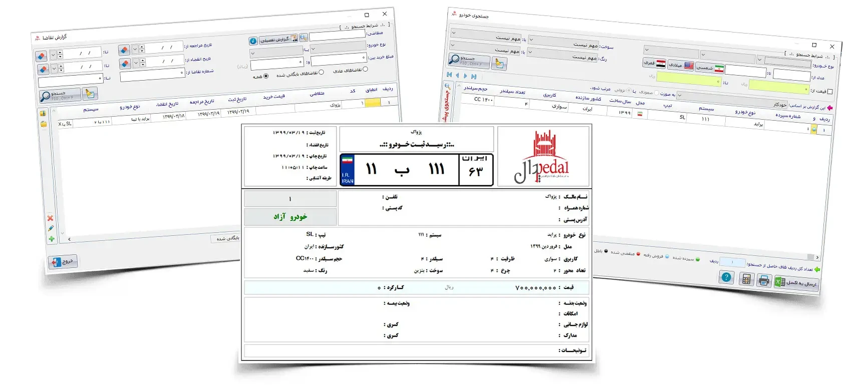Image resolution: width=868 pixels, height=392 pixels.
Task: Click the broom clear icon in the car search window
Action: pyautogui.click(x=499, y=63)
